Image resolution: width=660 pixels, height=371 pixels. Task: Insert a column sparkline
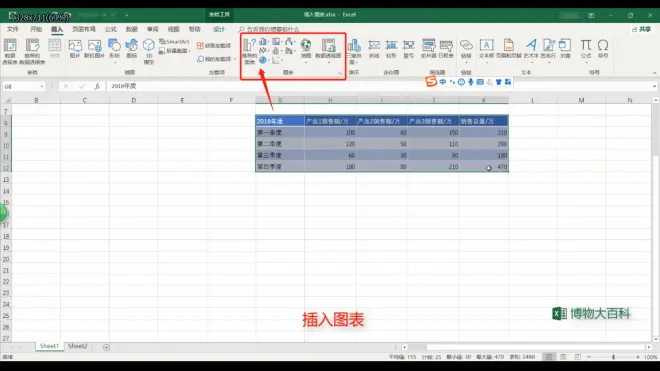(391, 49)
